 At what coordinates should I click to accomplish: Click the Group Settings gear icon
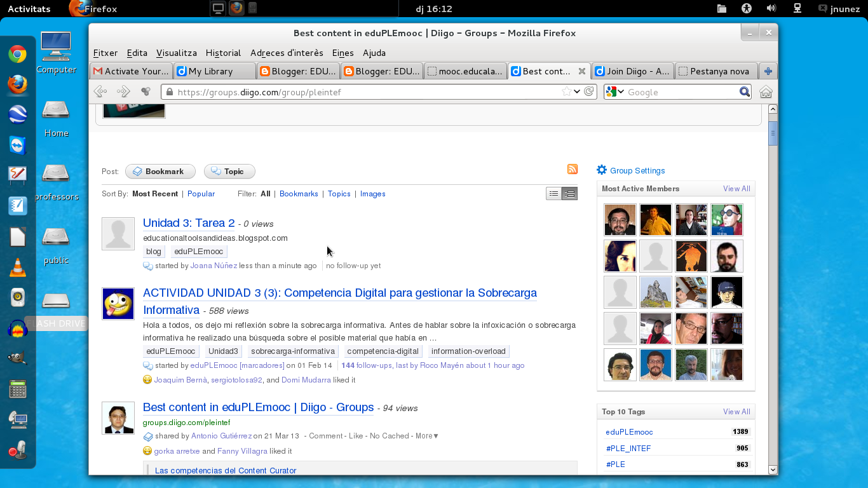[x=602, y=170]
